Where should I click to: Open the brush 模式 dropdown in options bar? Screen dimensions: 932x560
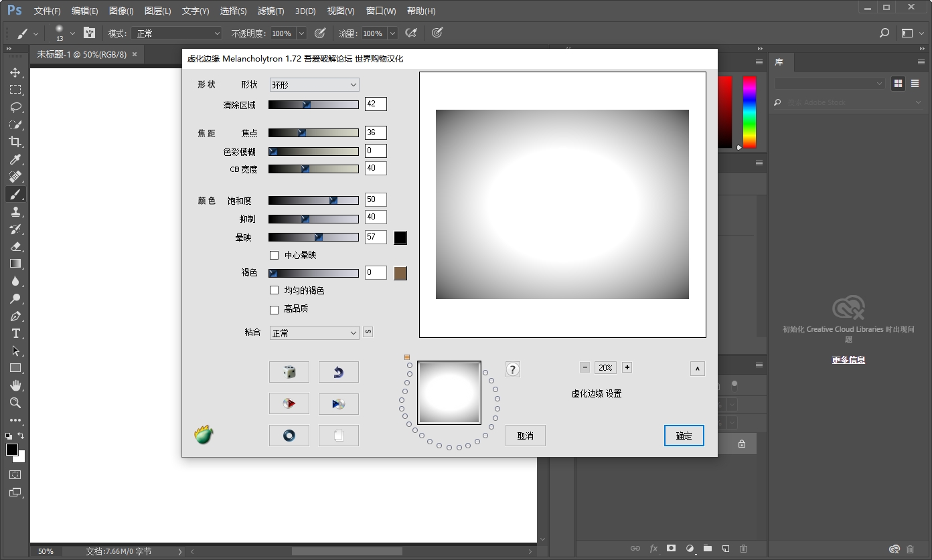tap(176, 33)
